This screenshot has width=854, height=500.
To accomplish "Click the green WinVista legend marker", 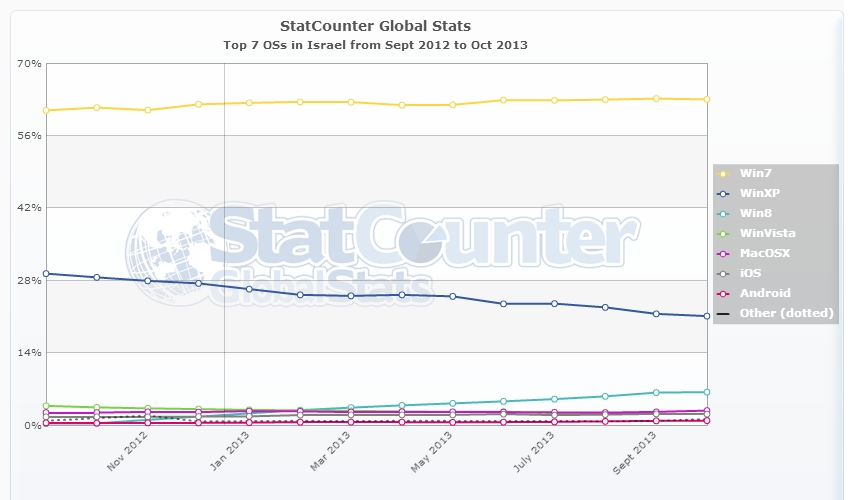I will [x=724, y=233].
